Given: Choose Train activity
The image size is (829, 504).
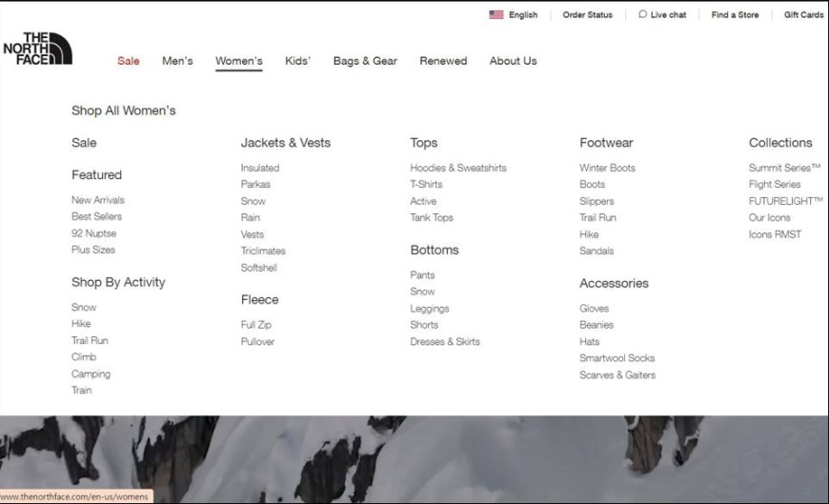Looking at the screenshot, I should click(81, 391).
